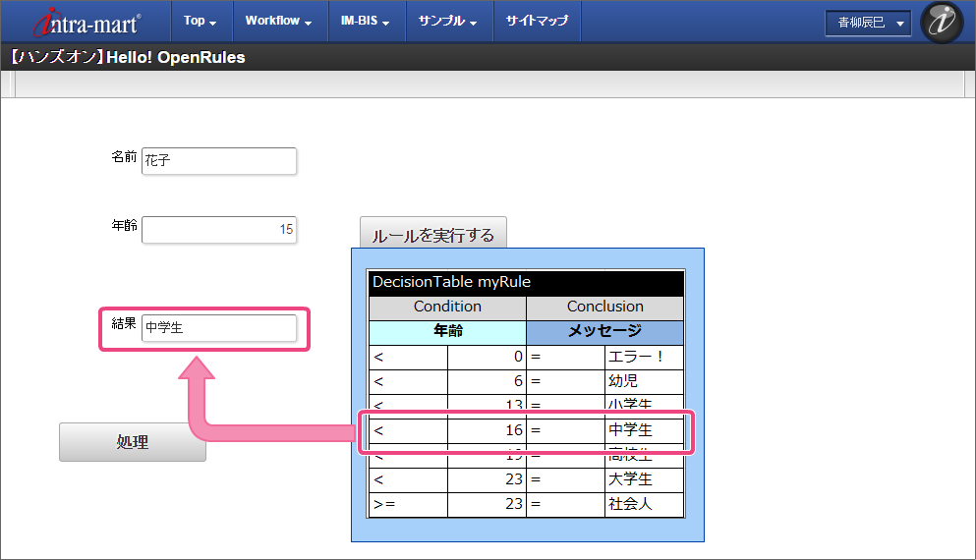The height and width of the screenshot is (560, 976).
Task: Select the 中学生 cell in table
Action: [x=644, y=430]
